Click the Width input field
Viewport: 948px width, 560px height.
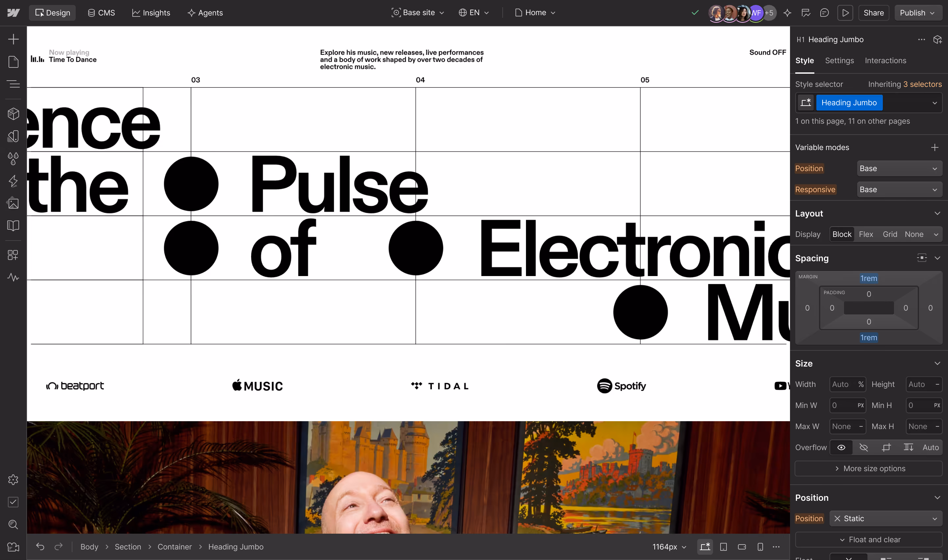(x=848, y=385)
